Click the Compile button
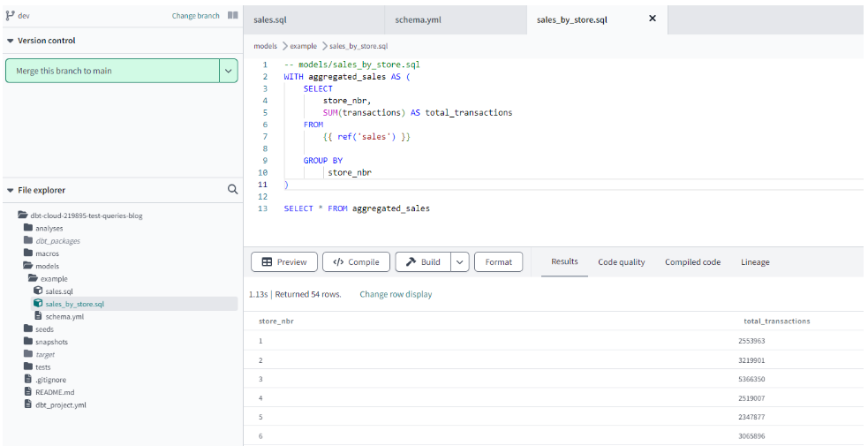Screen dimensions: 868x446 click(356, 262)
